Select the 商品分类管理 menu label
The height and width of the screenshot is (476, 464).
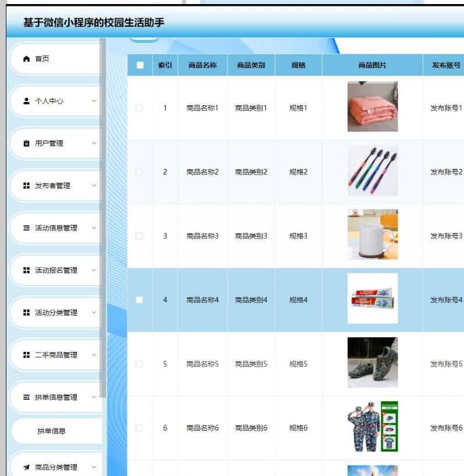click(x=56, y=467)
